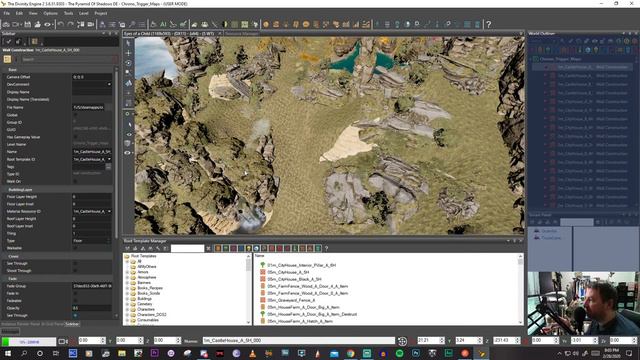Click the template list vertical scrollbar

coord(520,289)
